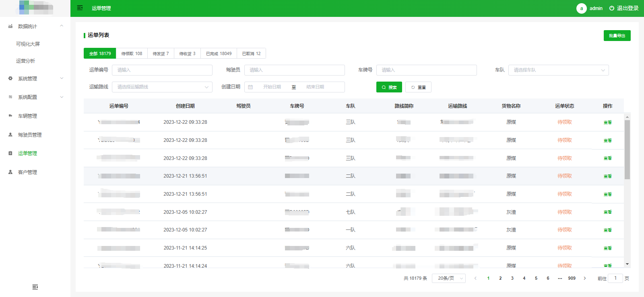
Task: Go to page 4 of the list
Action: click(524, 278)
